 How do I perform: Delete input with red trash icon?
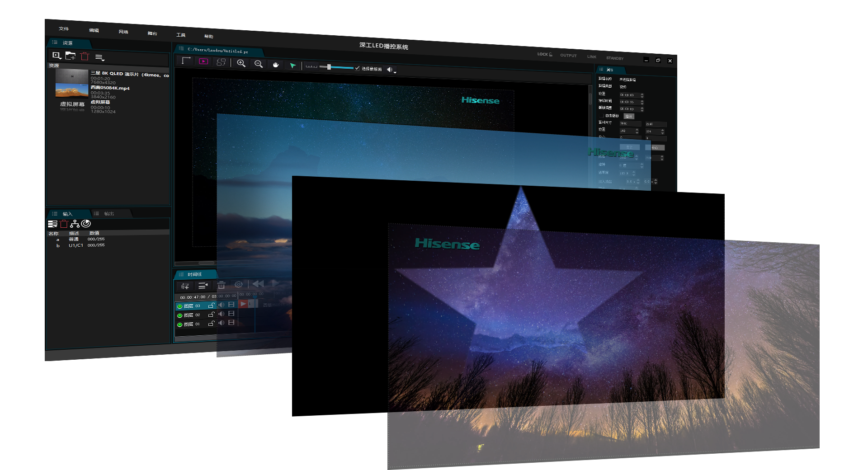64,224
